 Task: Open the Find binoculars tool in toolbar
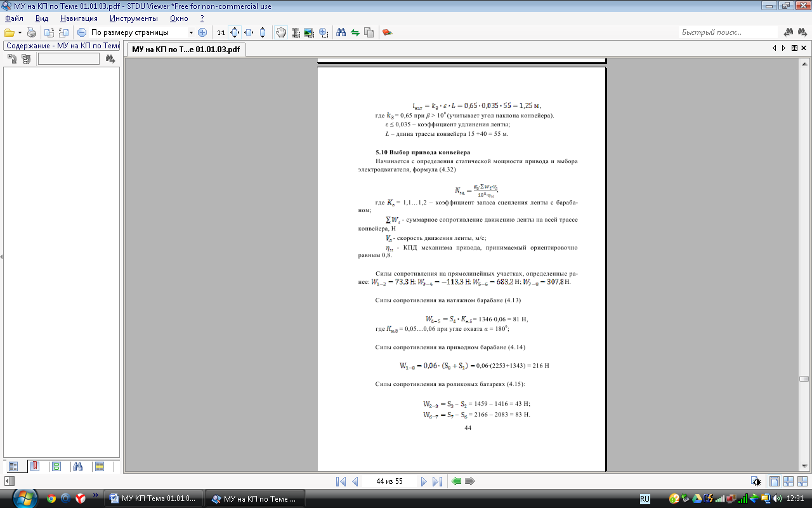click(341, 32)
